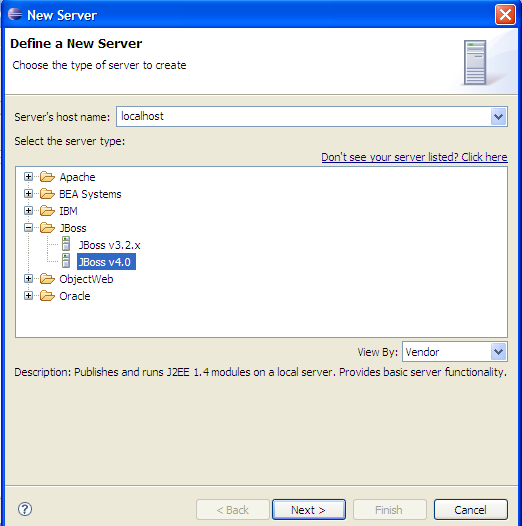Click the Oracle folder icon

coord(47,296)
